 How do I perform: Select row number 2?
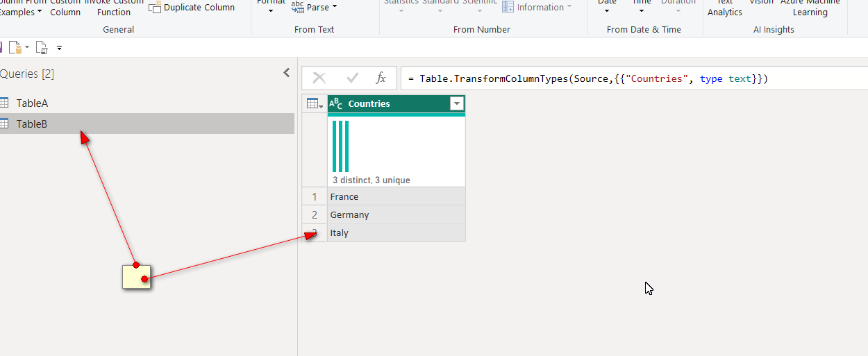[315, 214]
